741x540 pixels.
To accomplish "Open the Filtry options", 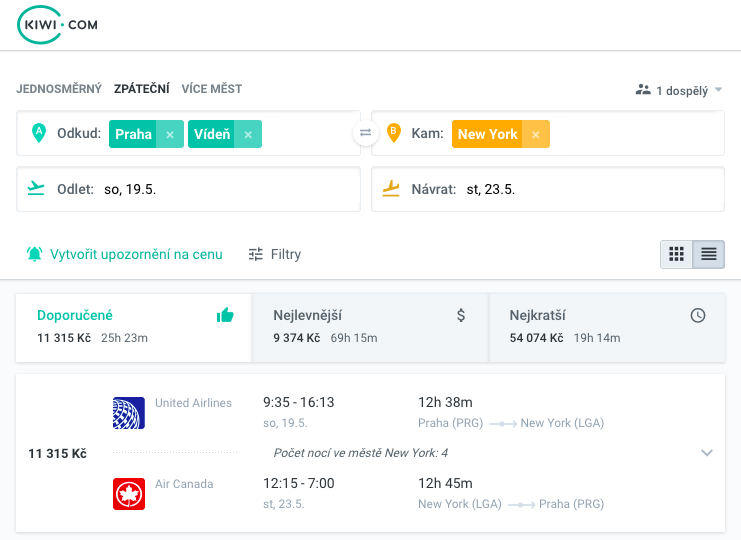I will [x=275, y=254].
